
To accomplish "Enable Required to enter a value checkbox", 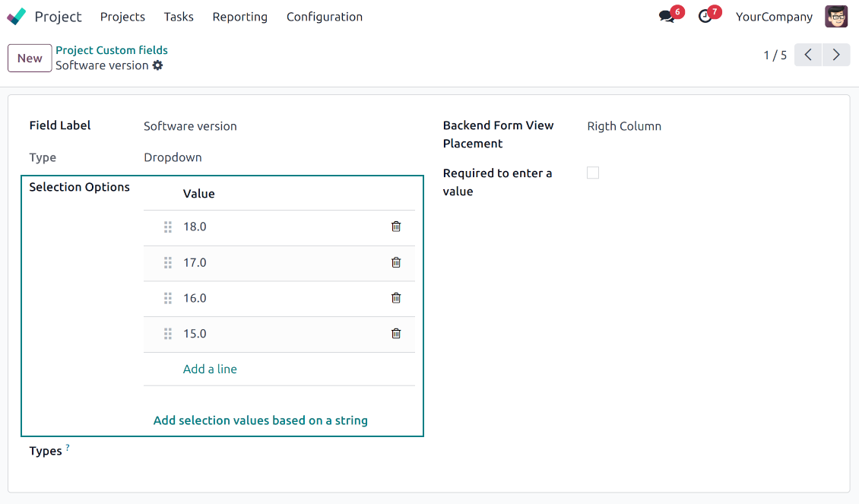I will [593, 173].
